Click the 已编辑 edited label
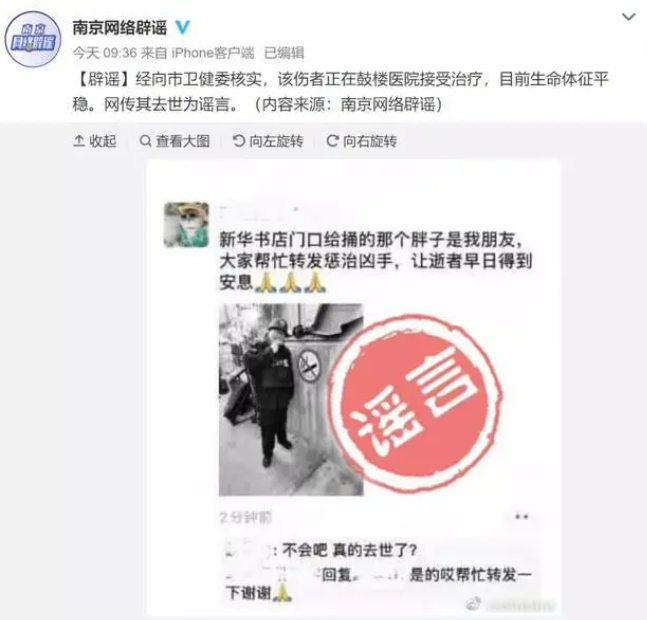The height and width of the screenshot is (620, 647). (x=284, y=53)
